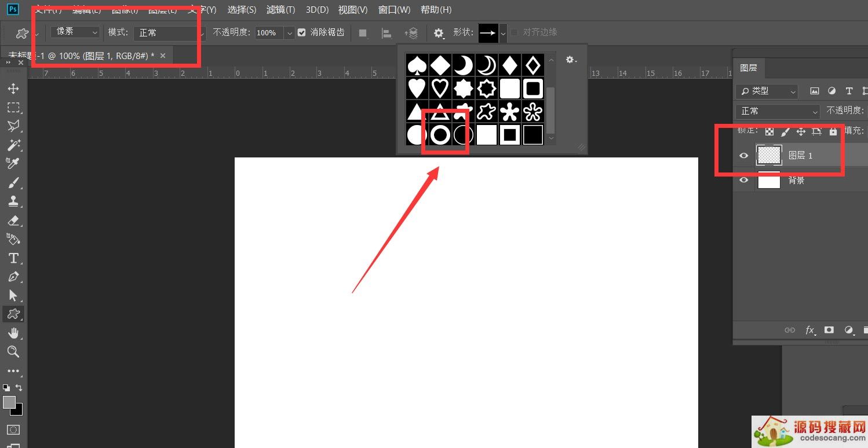The image size is (868, 448).
Task: Select the Clone Stamp tool
Action: [13, 201]
